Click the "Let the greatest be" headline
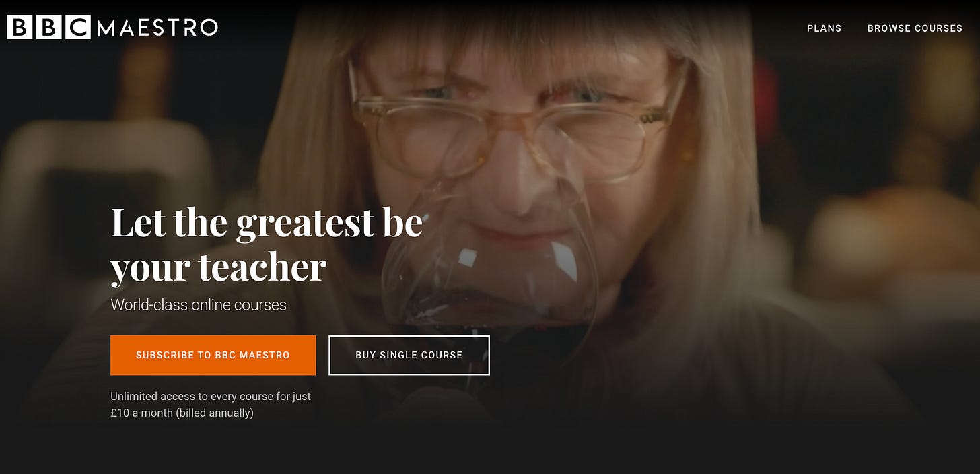Image resolution: width=980 pixels, height=474 pixels. (267, 223)
